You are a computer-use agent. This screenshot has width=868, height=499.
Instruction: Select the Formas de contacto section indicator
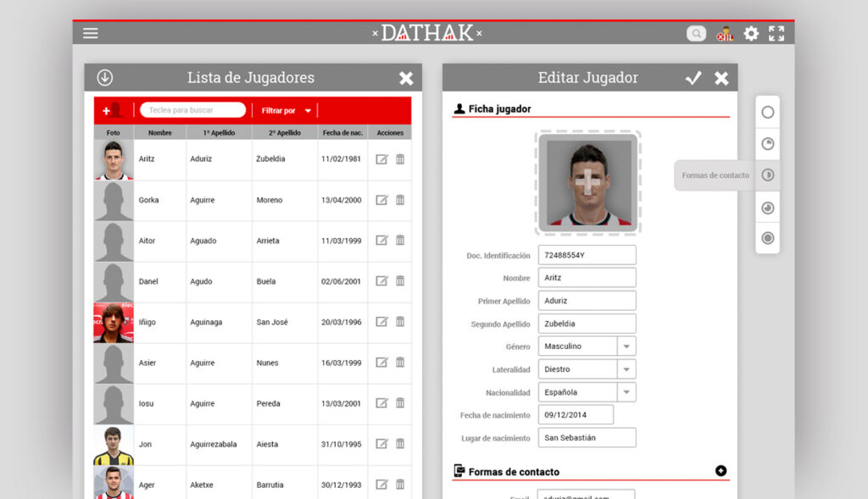768,175
